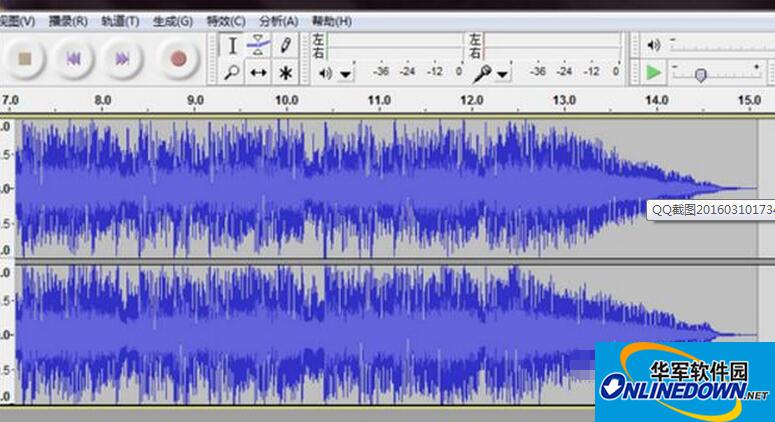Skip to the start of the track
This screenshot has width=775, height=422.
click(x=74, y=59)
